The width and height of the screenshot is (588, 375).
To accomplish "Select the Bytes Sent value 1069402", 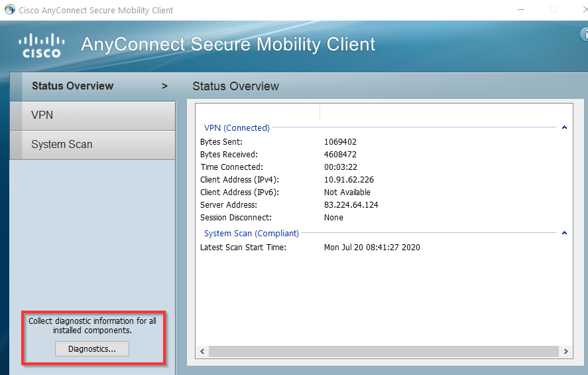I will pyautogui.click(x=340, y=142).
